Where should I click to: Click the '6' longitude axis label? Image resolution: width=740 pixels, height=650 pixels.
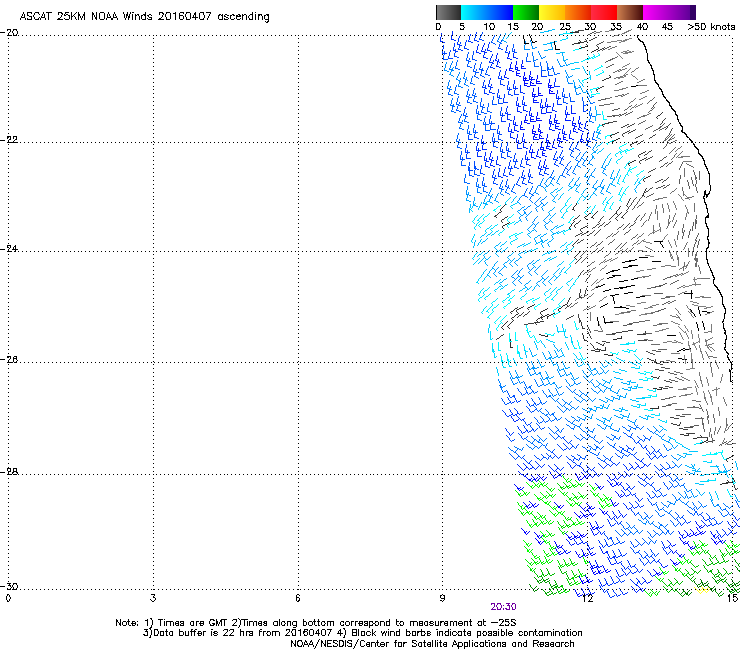pyautogui.click(x=298, y=598)
